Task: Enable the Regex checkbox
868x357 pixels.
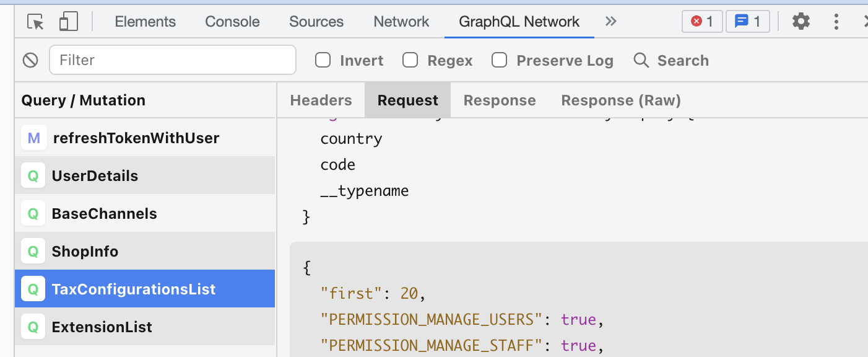Action: (x=410, y=59)
